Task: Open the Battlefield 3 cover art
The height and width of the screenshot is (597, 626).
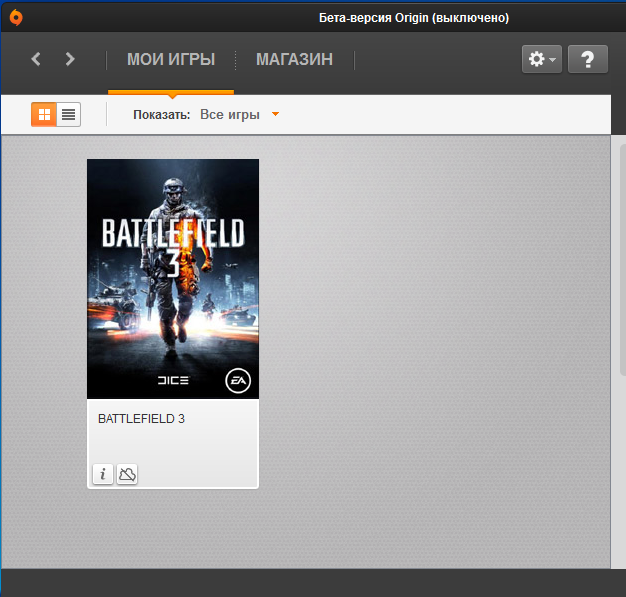Action: (x=173, y=279)
